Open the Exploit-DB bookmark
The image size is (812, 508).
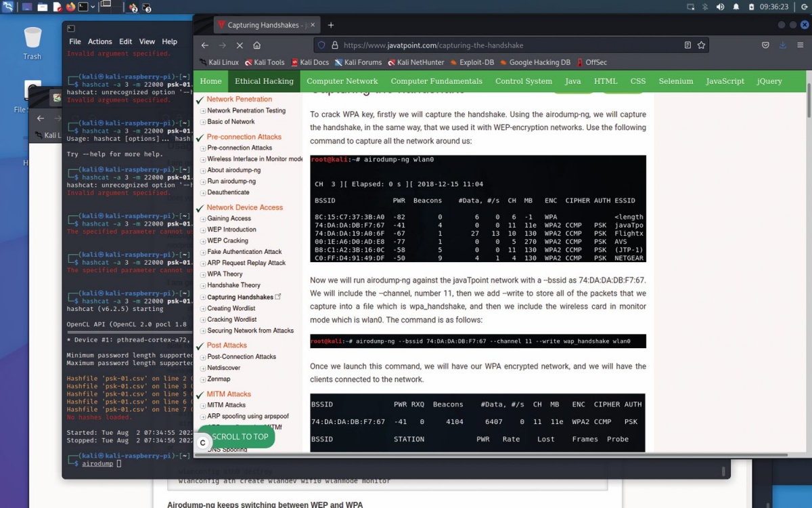pyautogui.click(x=472, y=62)
